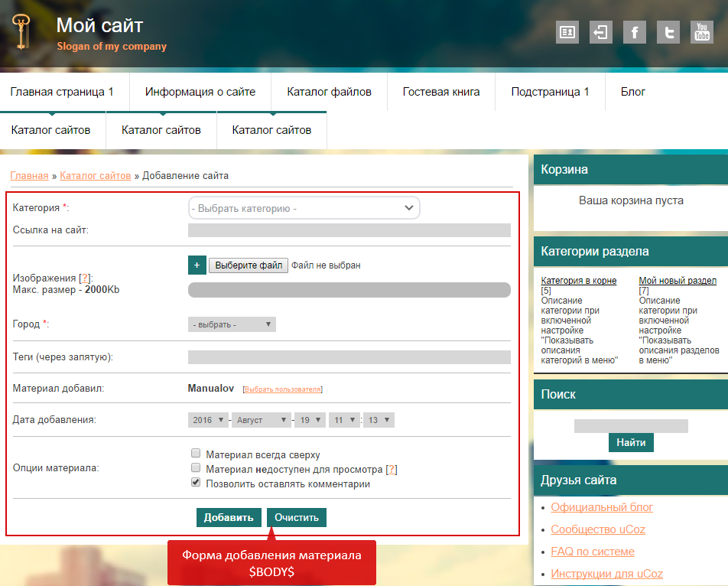Open the month dropdown showing Август
The width and height of the screenshot is (728, 586).
coord(262,420)
